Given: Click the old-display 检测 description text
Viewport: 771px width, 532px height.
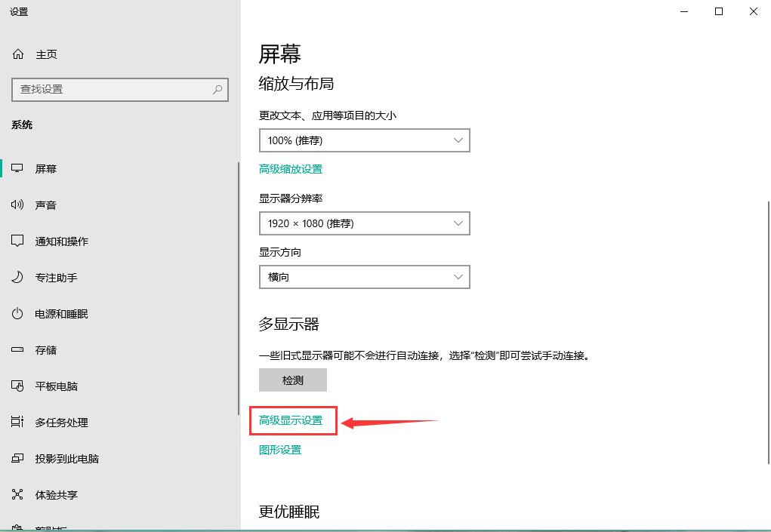Looking at the screenshot, I should pos(424,355).
